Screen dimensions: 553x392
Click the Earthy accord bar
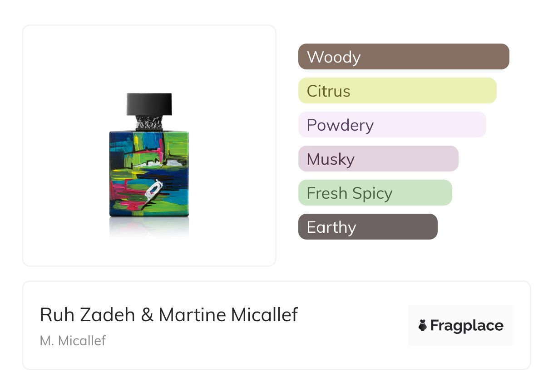(x=368, y=227)
